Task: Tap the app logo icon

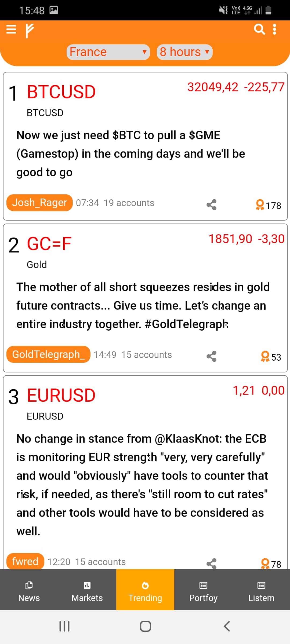Action: click(30, 31)
